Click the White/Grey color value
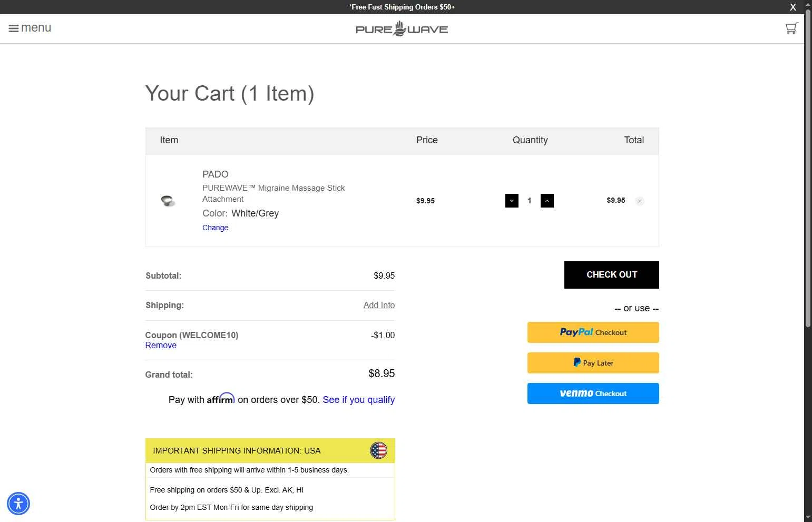The height and width of the screenshot is (522, 812). pyautogui.click(x=255, y=213)
